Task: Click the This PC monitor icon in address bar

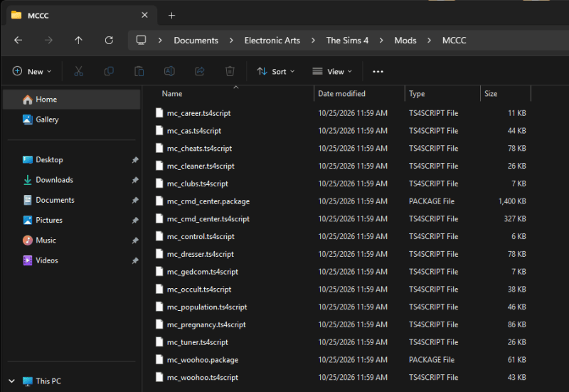Action: [141, 40]
